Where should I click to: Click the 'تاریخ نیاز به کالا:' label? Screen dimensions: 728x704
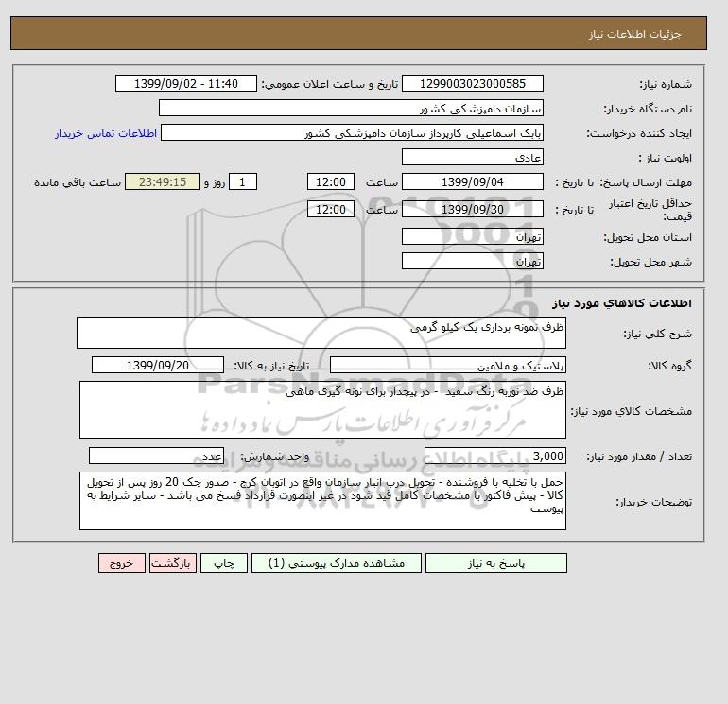point(271,366)
